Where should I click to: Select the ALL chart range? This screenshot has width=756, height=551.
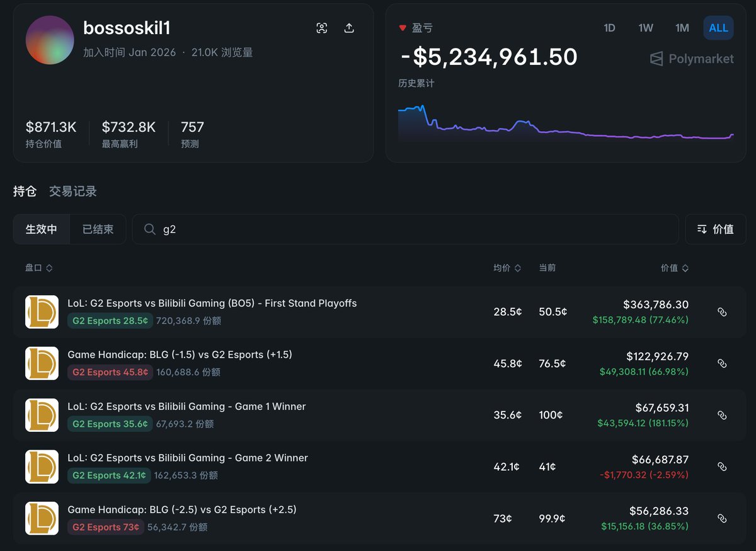point(718,28)
